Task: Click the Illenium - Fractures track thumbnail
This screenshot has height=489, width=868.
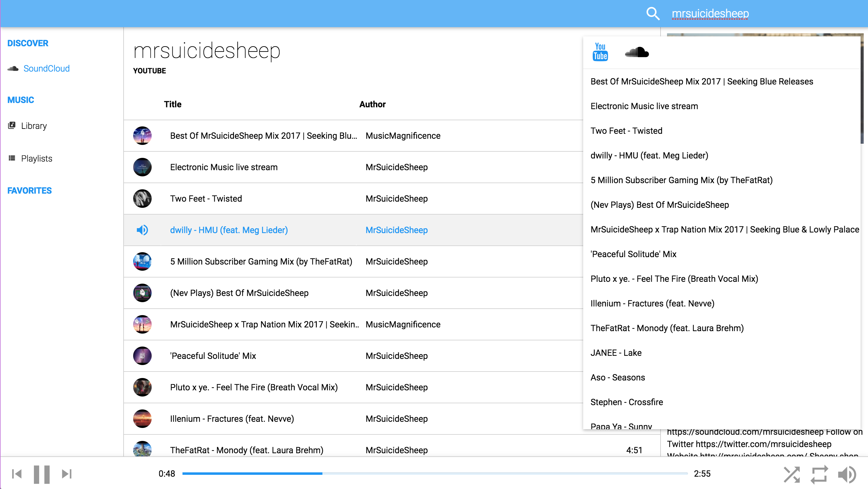Action: (x=142, y=419)
